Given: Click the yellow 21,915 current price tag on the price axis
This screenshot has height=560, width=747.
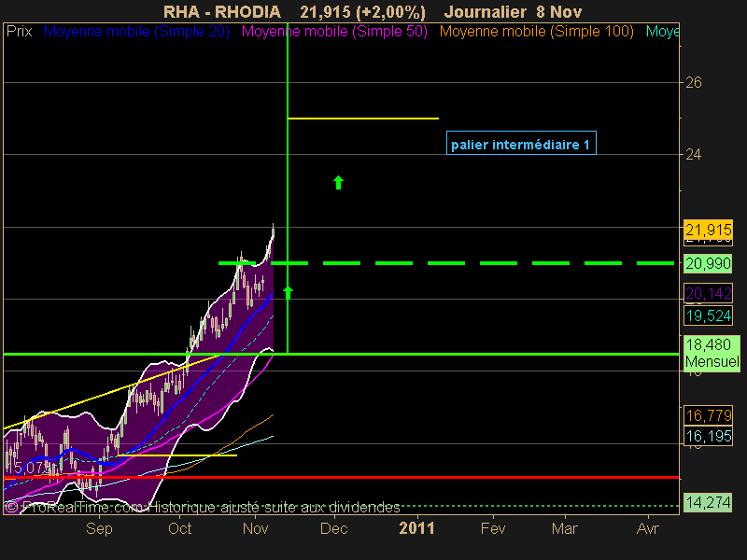Looking at the screenshot, I should (x=708, y=230).
